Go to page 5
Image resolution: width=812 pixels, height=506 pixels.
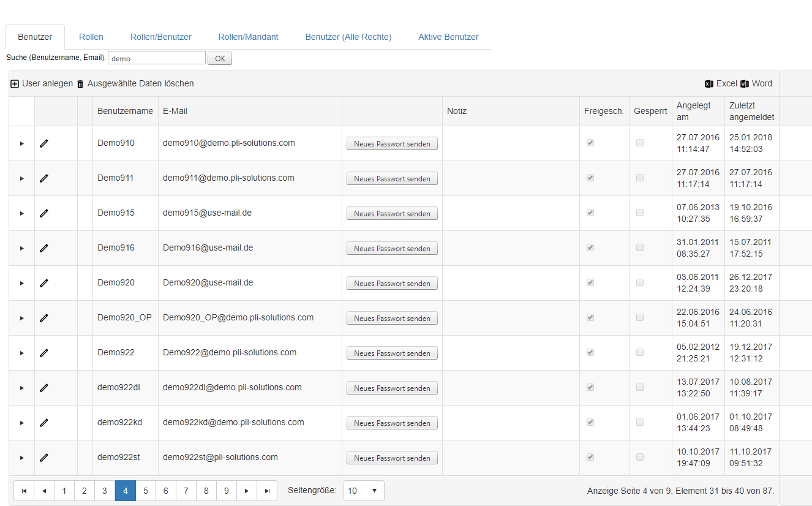click(145, 491)
